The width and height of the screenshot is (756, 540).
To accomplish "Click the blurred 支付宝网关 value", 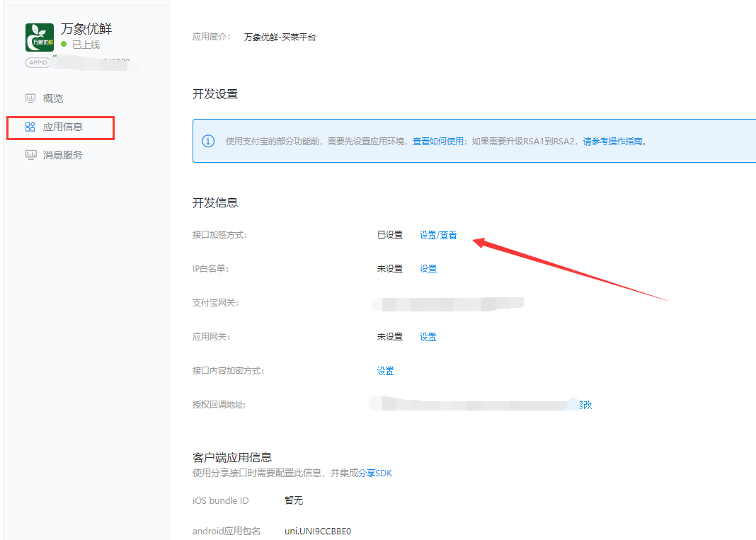I will (x=447, y=304).
